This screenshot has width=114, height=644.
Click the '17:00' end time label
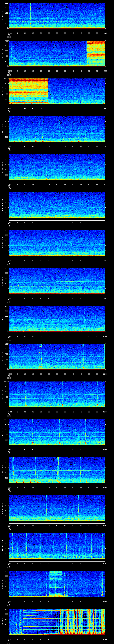click(105, 601)
